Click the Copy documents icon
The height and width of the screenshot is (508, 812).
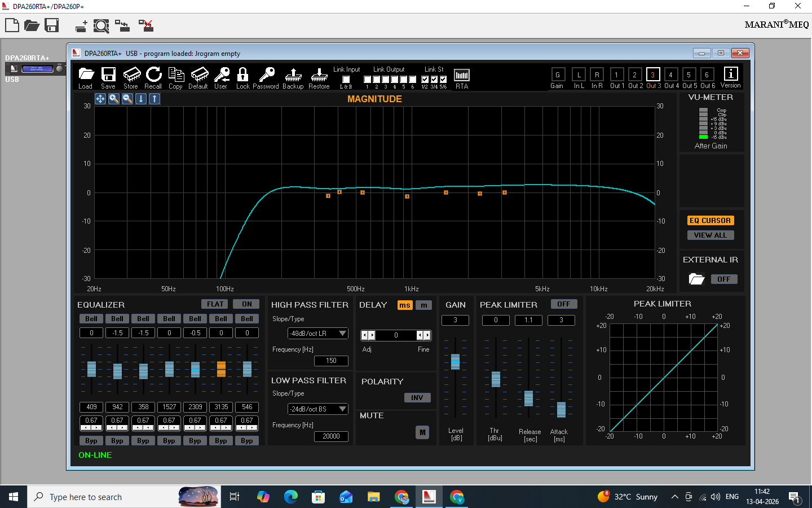tap(176, 75)
